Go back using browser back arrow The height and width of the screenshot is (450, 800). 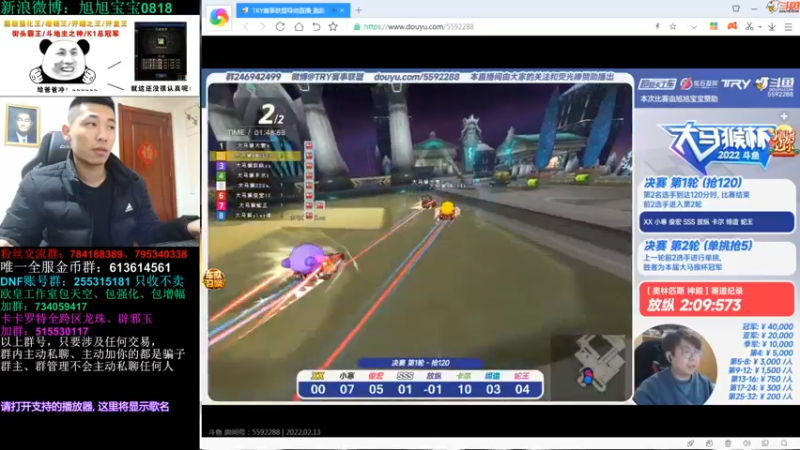tap(246, 27)
